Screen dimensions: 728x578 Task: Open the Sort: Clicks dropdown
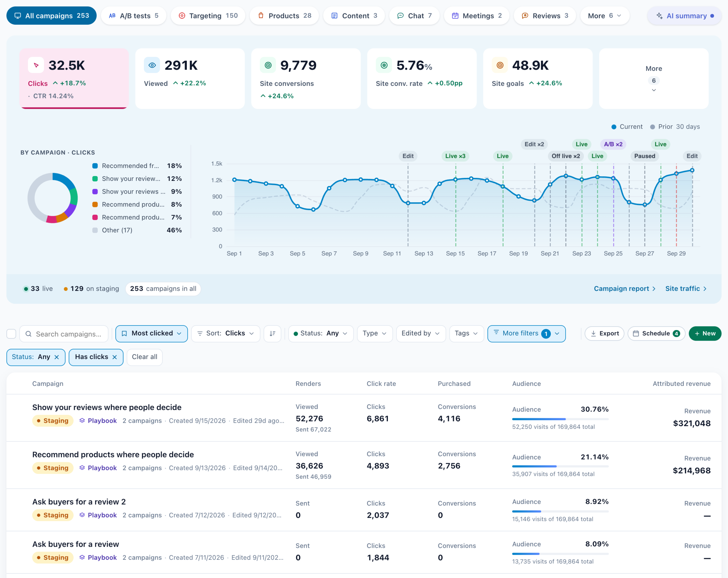(x=226, y=333)
